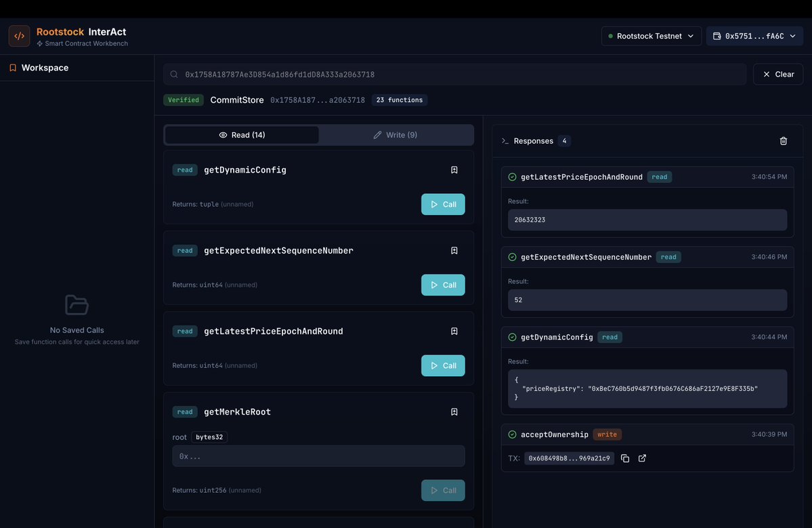The width and height of the screenshot is (812, 528).
Task: Click the search magnifier icon
Action: [x=174, y=75]
